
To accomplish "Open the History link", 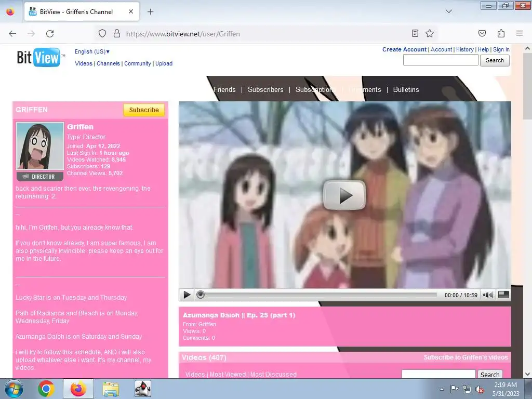I will 465,49.
